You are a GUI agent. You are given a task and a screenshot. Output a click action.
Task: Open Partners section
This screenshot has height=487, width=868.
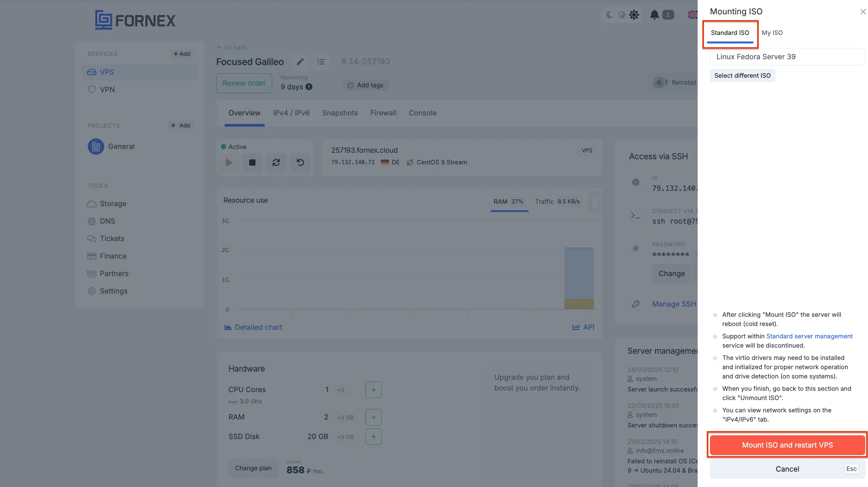[x=108, y=274]
